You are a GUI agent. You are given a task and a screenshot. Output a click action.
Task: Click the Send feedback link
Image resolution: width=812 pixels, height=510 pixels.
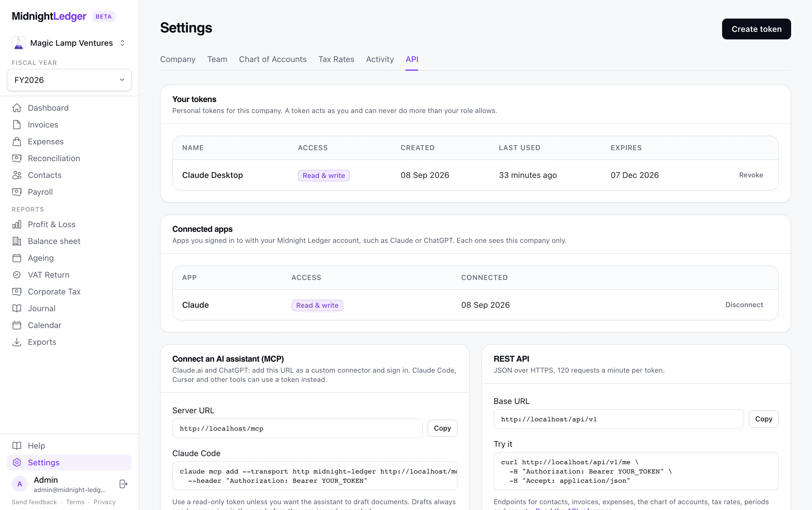(x=35, y=502)
